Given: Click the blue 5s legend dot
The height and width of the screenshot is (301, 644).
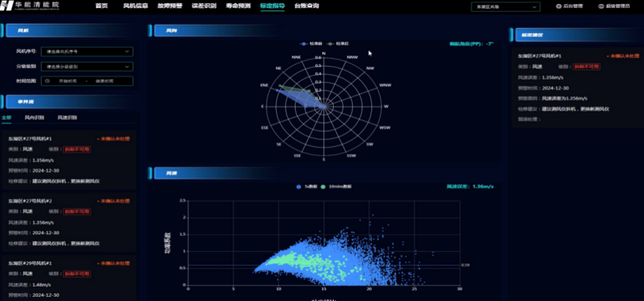Looking at the screenshot, I should click(x=298, y=187).
